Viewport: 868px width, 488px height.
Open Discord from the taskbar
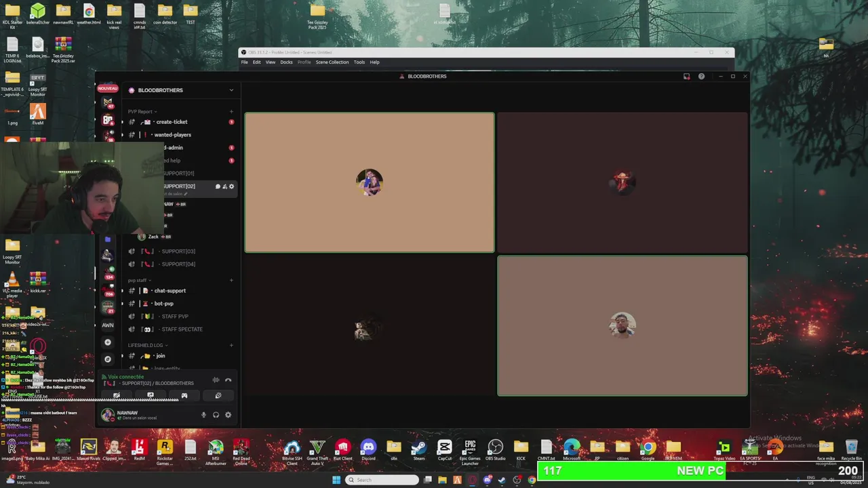(x=487, y=480)
